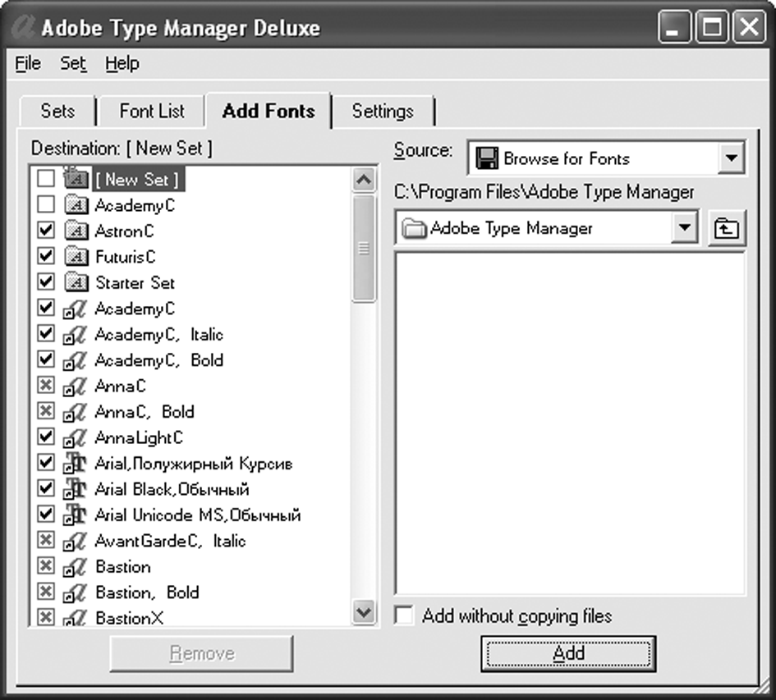Viewport: 776px width, 700px height.
Task: Switch to the Sets tab
Action: 57,112
